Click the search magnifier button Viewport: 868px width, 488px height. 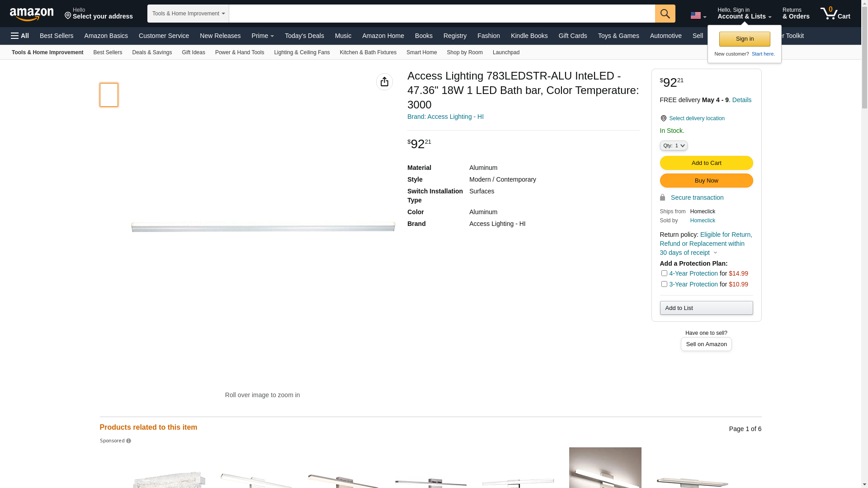click(665, 14)
